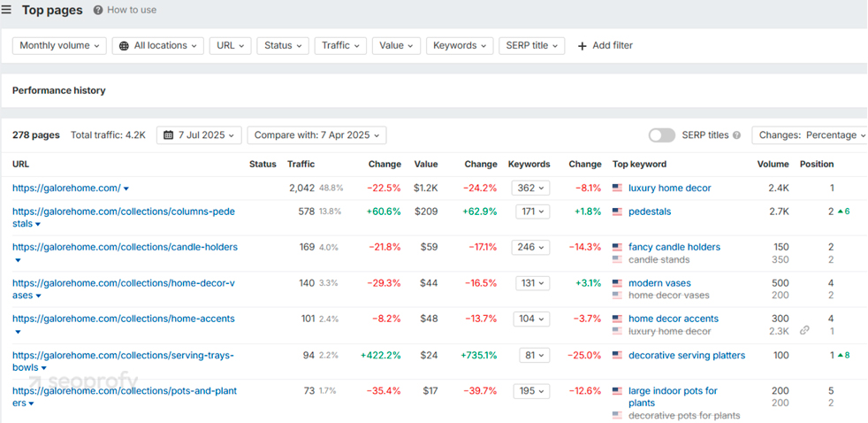Open the candle-holders collection URL

pos(126,247)
